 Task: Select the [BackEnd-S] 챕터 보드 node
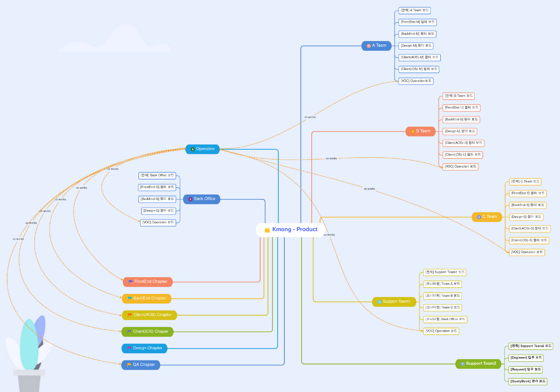click(528, 205)
